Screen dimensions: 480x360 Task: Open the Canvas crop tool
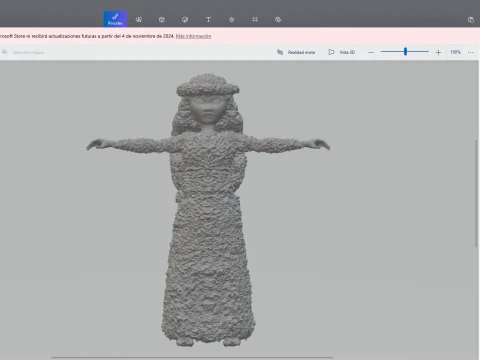255,20
